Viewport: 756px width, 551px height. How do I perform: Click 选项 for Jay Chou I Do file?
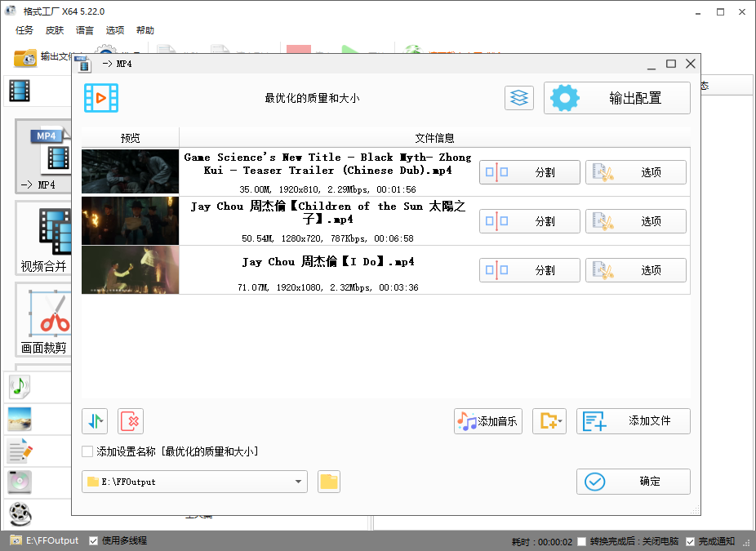pyautogui.click(x=635, y=270)
